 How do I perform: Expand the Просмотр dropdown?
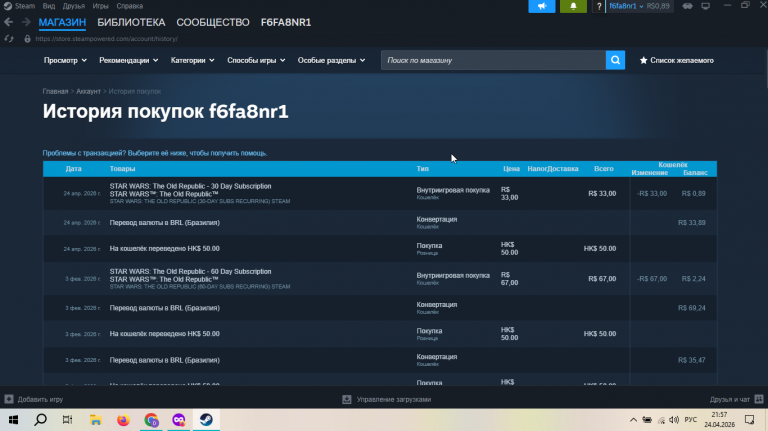point(65,60)
